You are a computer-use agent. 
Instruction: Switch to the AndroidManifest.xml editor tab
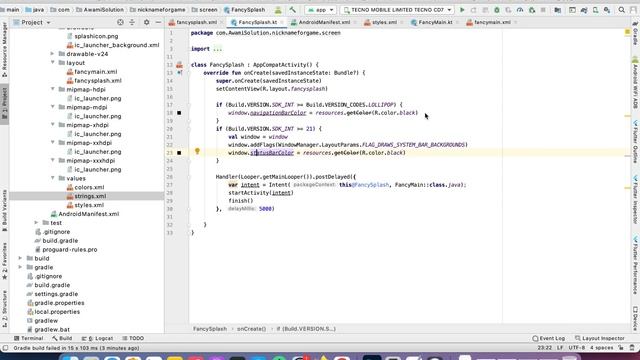pyautogui.click(x=324, y=22)
